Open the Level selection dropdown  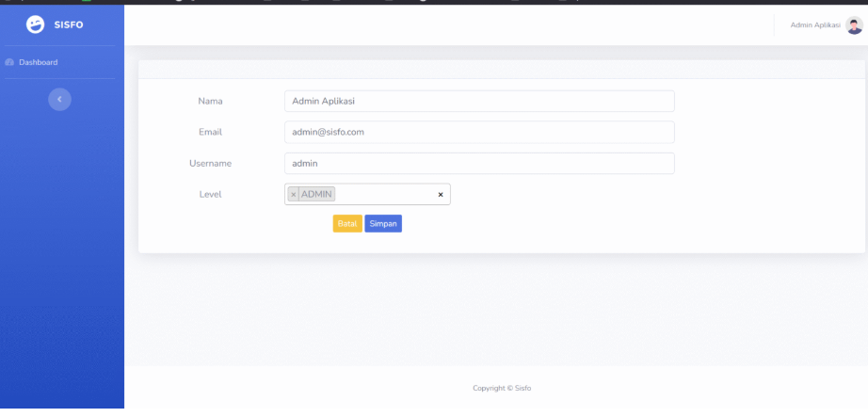pyautogui.click(x=386, y=195)
